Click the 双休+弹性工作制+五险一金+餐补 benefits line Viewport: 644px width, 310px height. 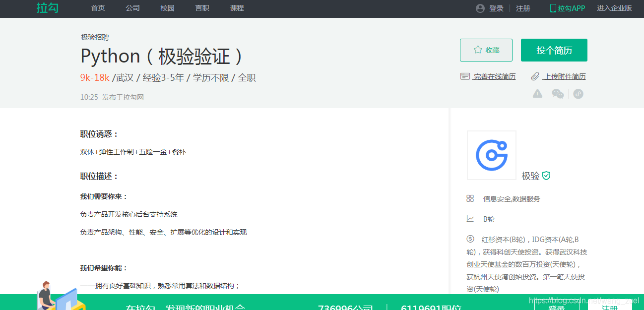(133, 152)
